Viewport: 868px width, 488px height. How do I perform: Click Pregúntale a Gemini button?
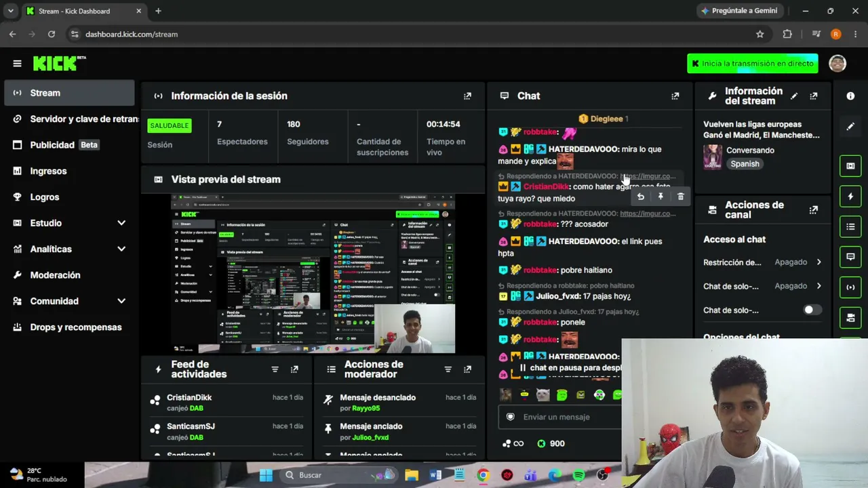pos(738,11)
